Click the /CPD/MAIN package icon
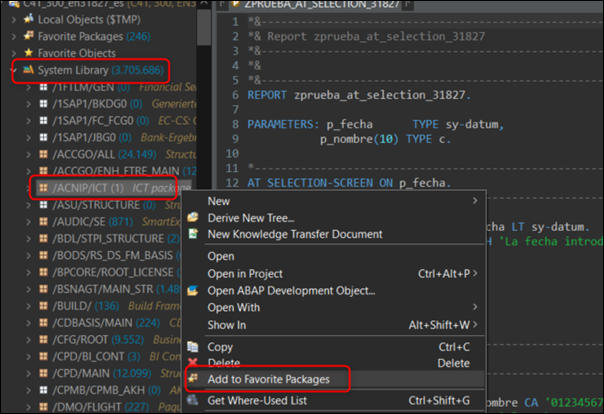Viewport: 604px width, 414px height. point(44,374)
